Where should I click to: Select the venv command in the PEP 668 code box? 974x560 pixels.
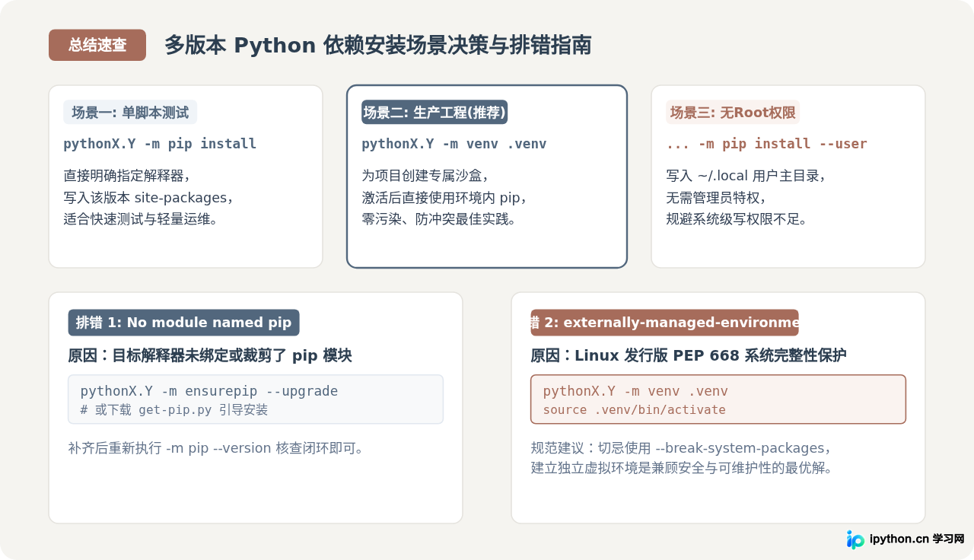(635, 391)
